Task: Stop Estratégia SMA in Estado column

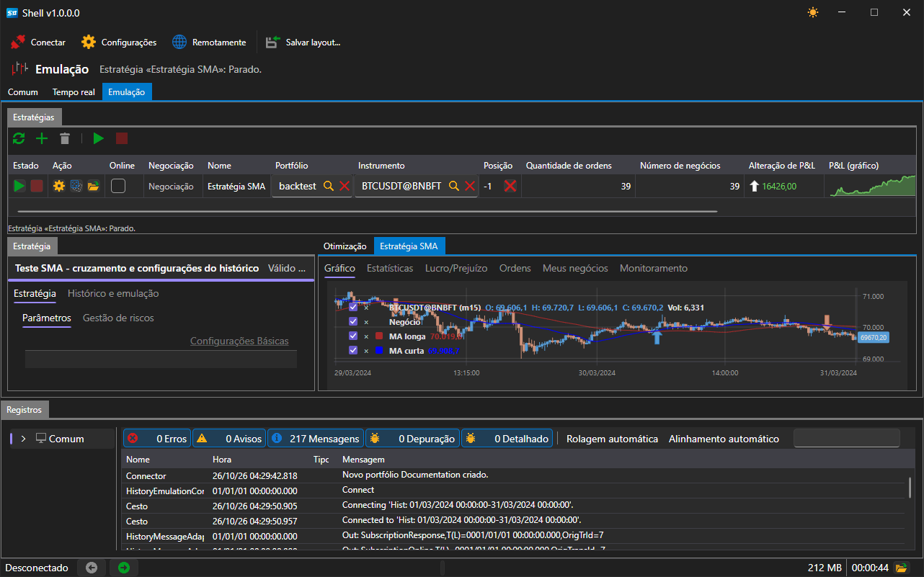Action: tap(37, 186)
